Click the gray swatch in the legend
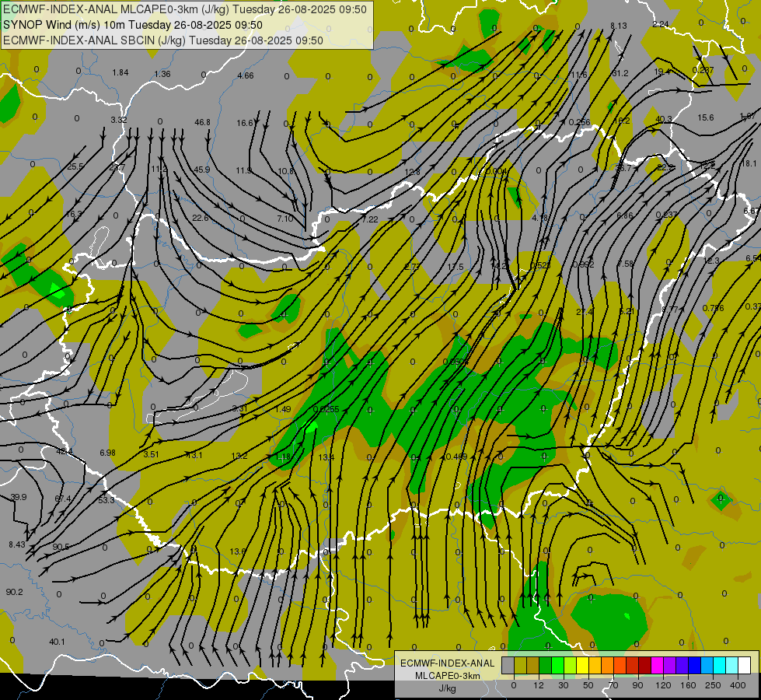The width and height of the screenshot is (761, 700). [x=508, y=666]
